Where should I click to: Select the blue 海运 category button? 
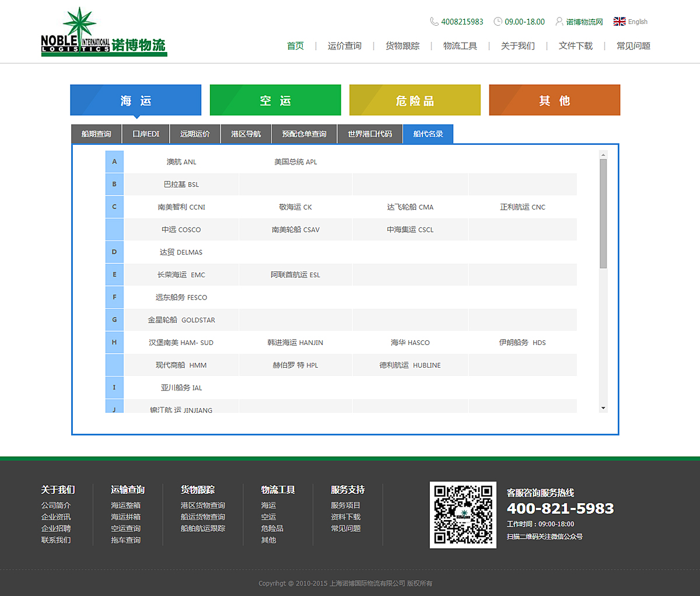[x=135, y=100]
